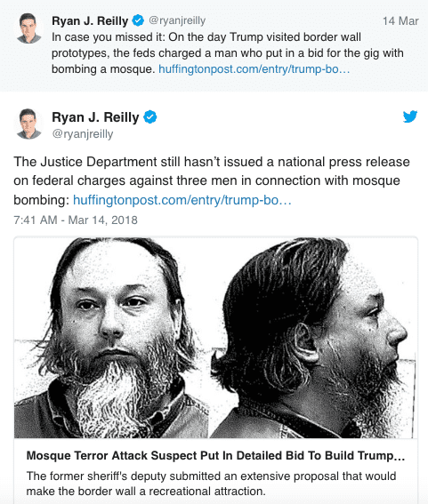The width and height of the screenshot is (428, 504).
Task: Click Ryan J. Reilly's avatar in top tweet
Action: click(x=29, y=28)
